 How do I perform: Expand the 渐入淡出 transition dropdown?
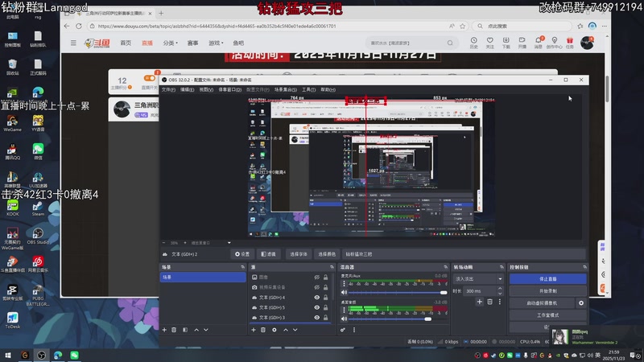point(500,279)
